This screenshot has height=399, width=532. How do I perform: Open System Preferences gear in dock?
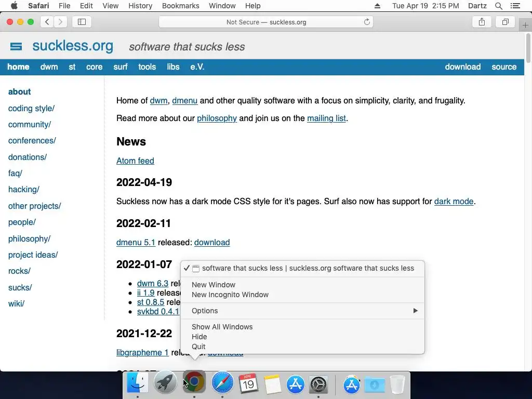[x=318, y=384]
